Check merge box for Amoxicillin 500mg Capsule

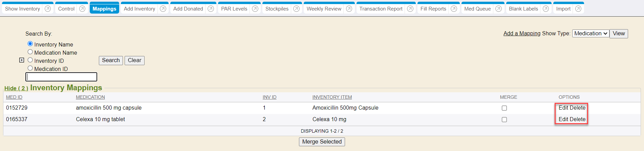pos(504,108)
